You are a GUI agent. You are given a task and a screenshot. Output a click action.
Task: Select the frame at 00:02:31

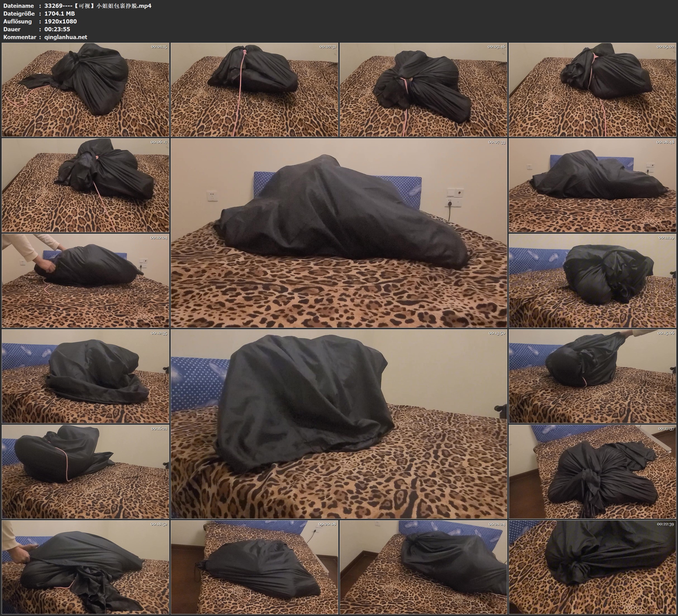click(254, 89)
